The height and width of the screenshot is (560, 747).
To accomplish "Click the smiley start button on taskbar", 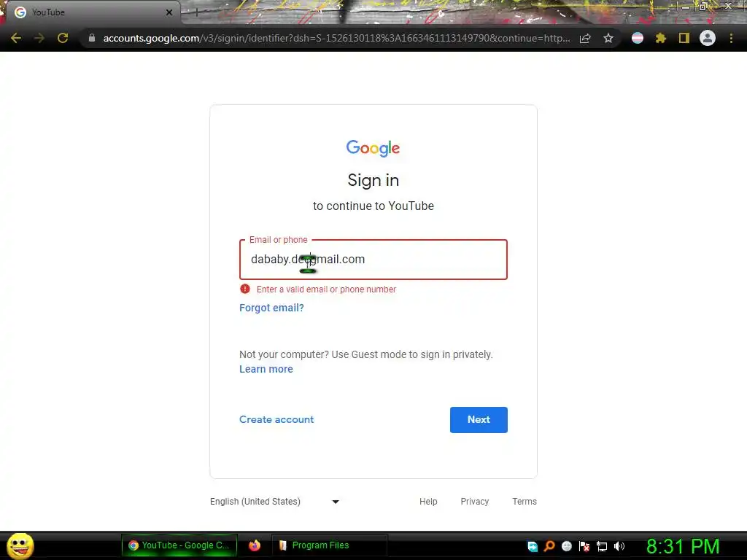I will (20, 545).
